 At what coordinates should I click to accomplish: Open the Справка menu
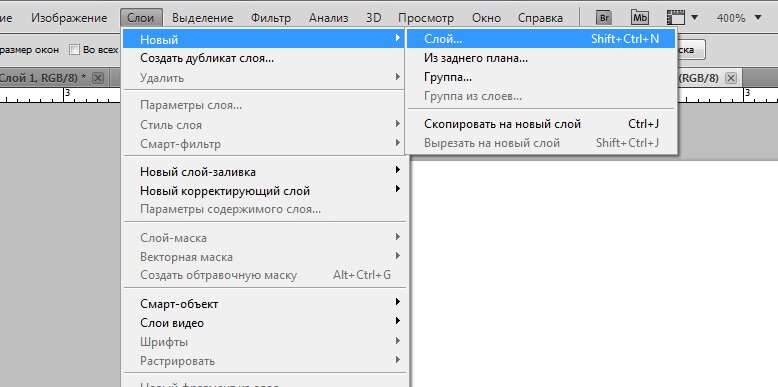[540, 18]
